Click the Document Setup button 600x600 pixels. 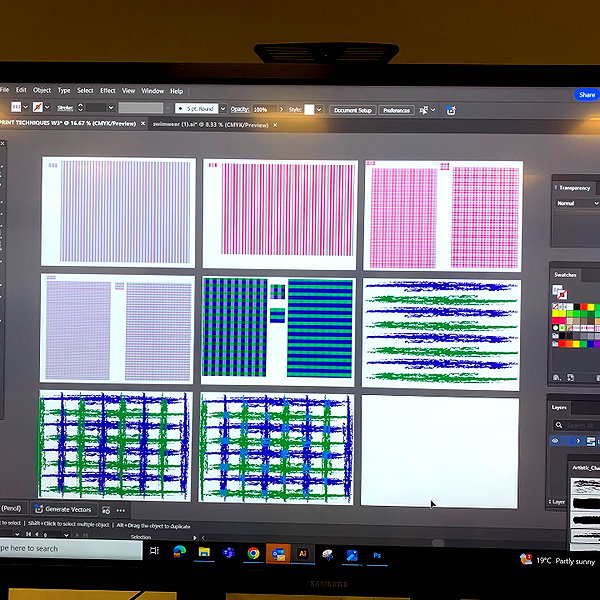coord(353,110)
